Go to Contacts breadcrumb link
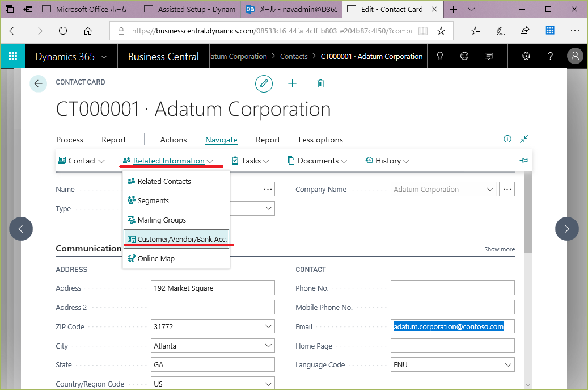This screenshot has height=390, width=588. click(294, 56)
